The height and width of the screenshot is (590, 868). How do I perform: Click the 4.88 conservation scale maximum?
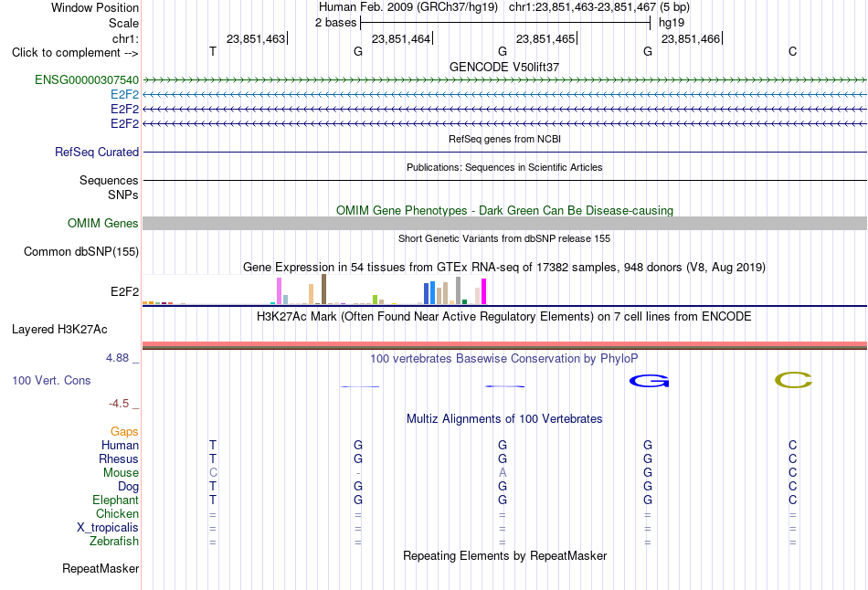pos(117,358)
